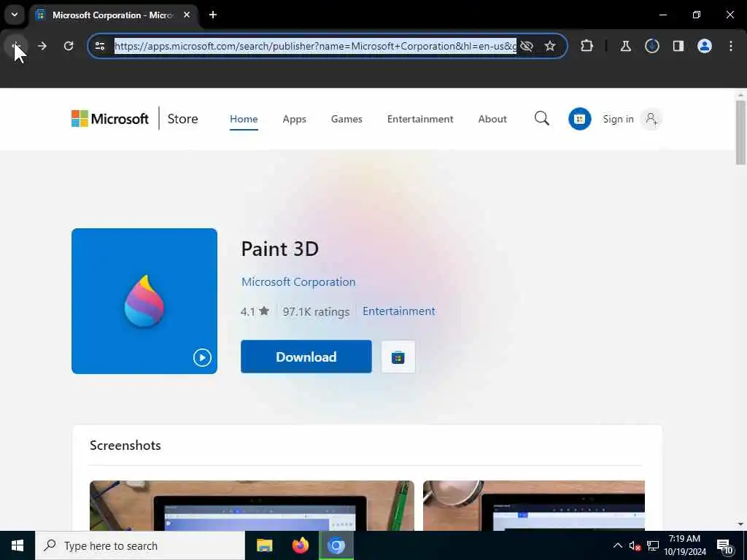Image resolution: width=747 pixels, height=560 pixels.
Task: Open in Store app button beside Download
Action: (x=398, y=357)
